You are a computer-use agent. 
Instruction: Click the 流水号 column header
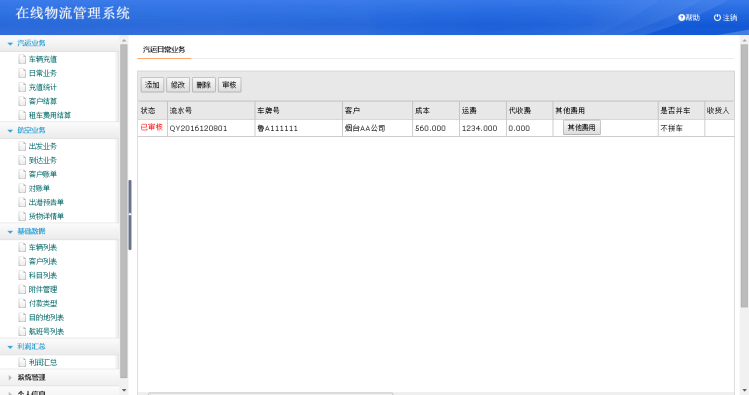tap(211, 110)
